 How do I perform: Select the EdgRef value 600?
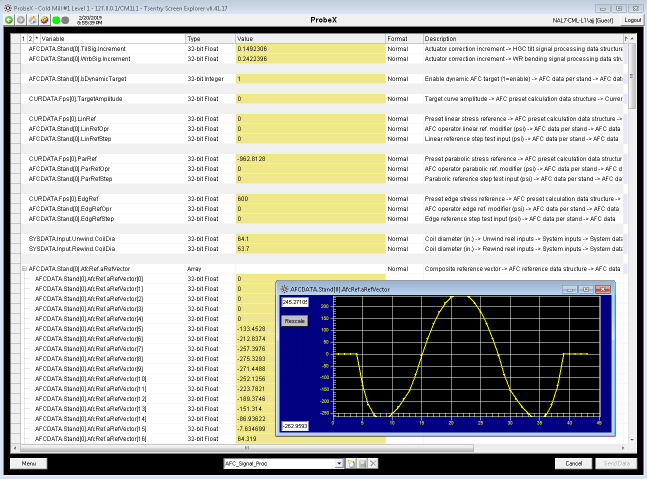(x=311, y=199)
